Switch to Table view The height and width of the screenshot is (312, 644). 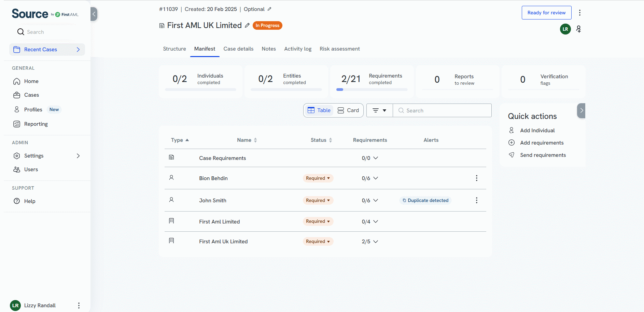(x=319, y=110)
